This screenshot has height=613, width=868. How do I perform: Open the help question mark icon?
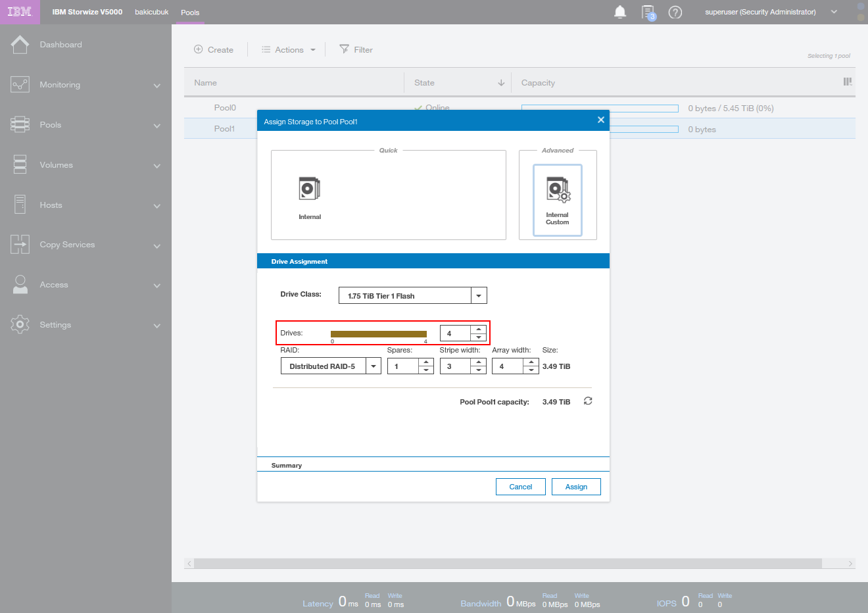click(x=675, y=12)
